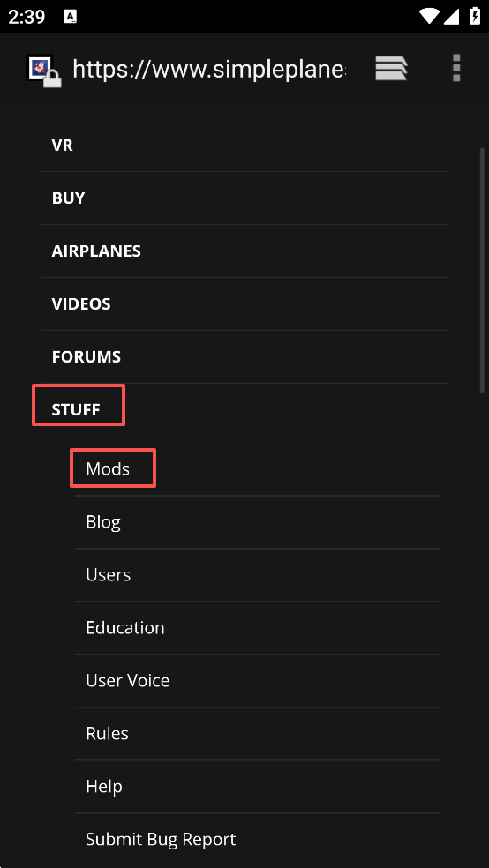The width and height of the screenshot is (489, 868).
Task: Open the BUY menu item
Action: (x=244, y=198)
